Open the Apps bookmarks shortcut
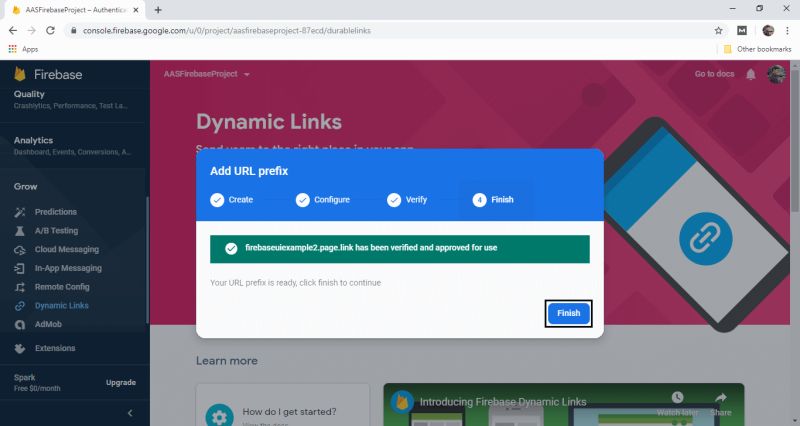800x426 pixels. tap(23, 49)
